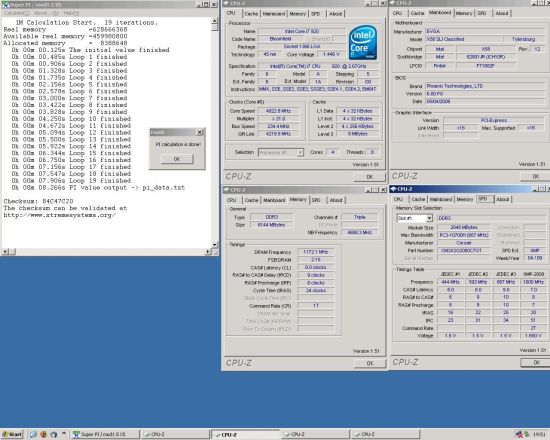Click the Core Speed value 4822.8 MHz
The height and width of the screenshot is (440, 550).
tap(278, 111)
